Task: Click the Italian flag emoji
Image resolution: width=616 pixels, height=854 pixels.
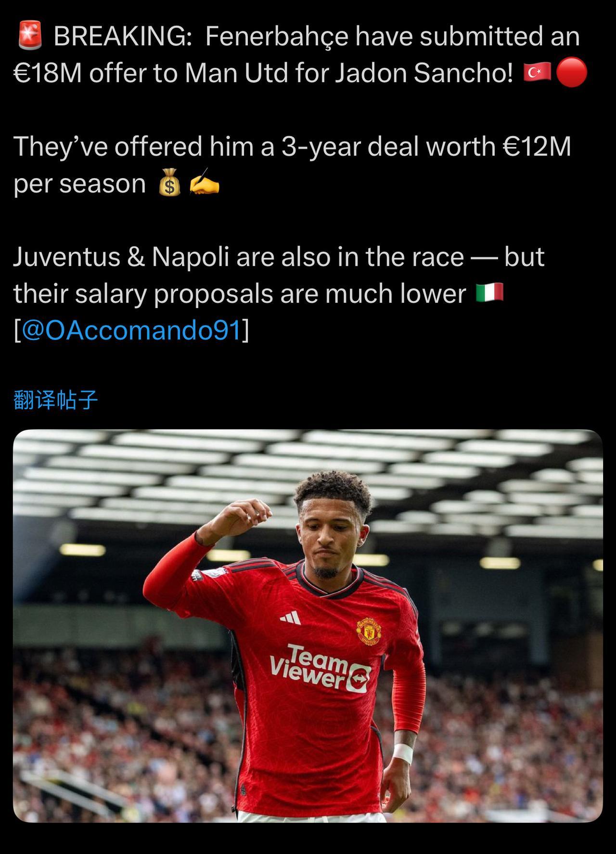Action: [x=489, y=293]
